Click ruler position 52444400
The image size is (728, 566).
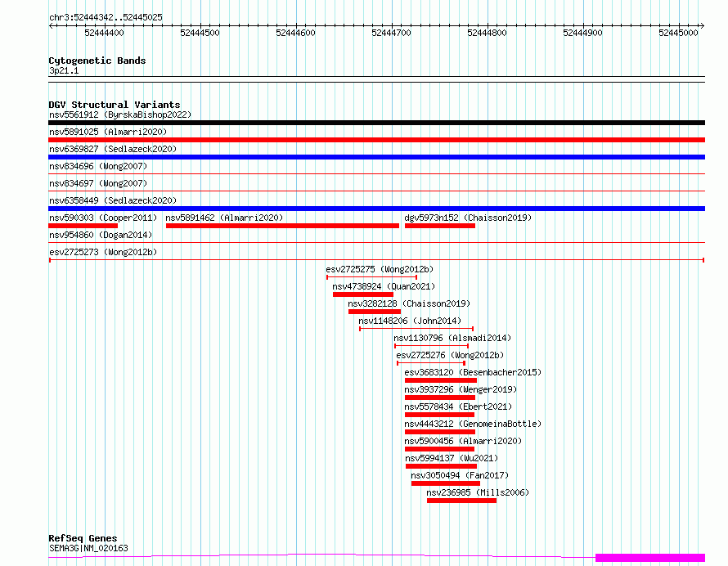coord(105,33)
